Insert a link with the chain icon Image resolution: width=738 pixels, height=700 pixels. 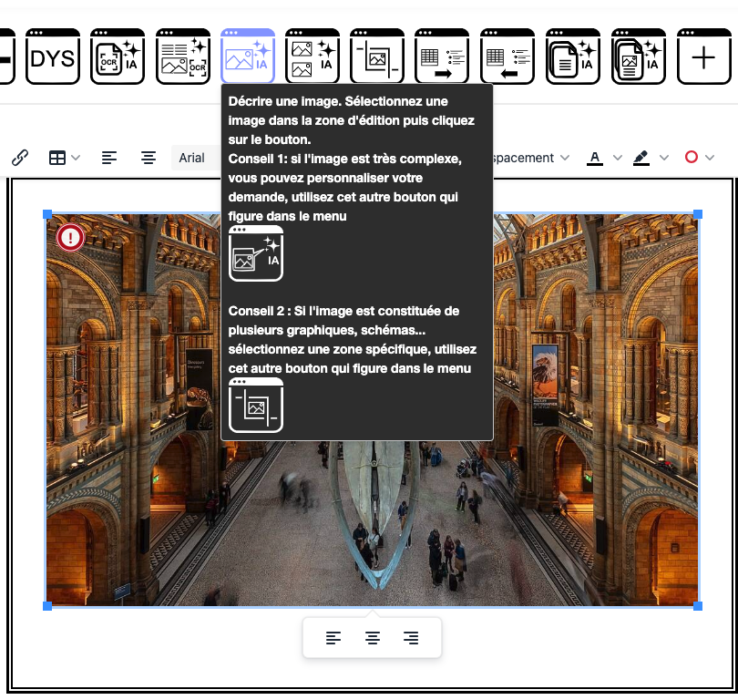[20, 158]
